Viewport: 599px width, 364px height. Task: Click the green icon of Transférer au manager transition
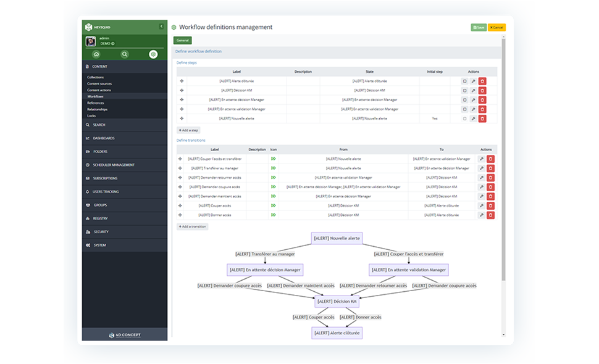tap(274, 168)
